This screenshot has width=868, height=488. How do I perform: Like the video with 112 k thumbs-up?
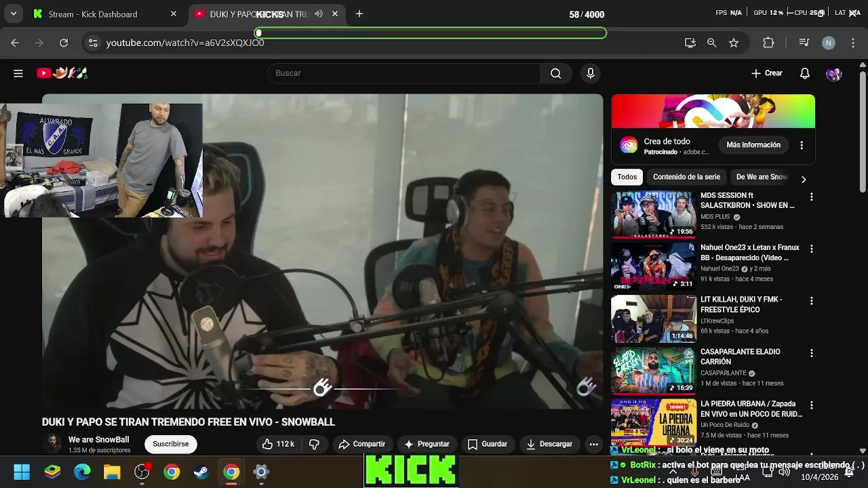coord(278,444)
